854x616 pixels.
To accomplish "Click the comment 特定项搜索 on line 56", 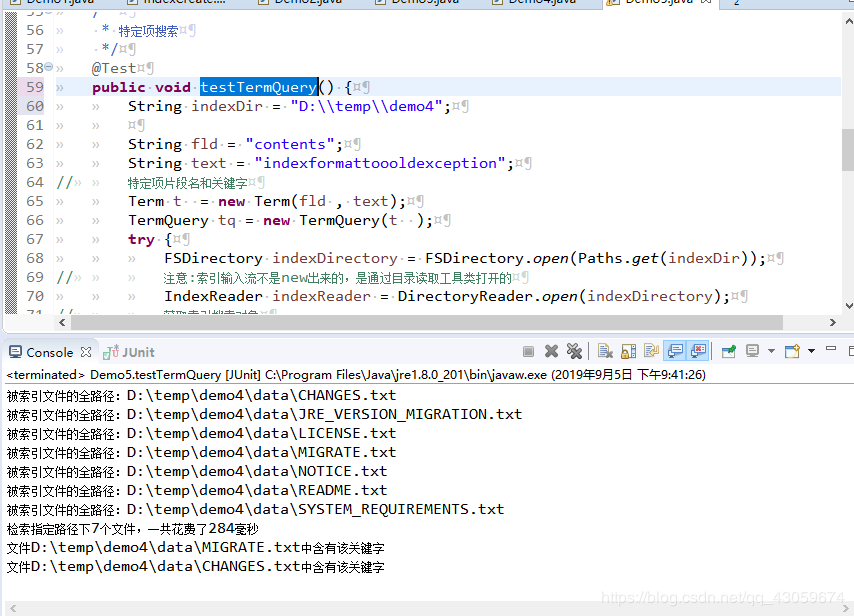I will click(148, 31).
